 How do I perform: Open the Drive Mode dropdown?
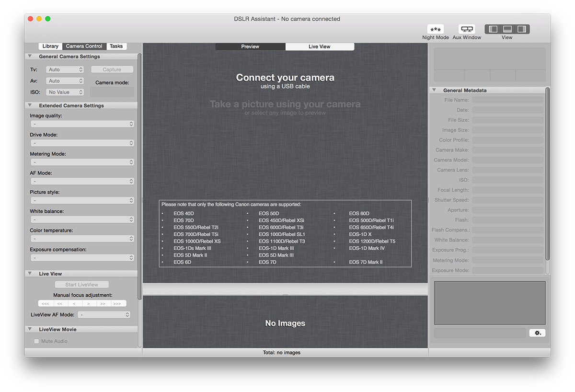tap(82, 143)
